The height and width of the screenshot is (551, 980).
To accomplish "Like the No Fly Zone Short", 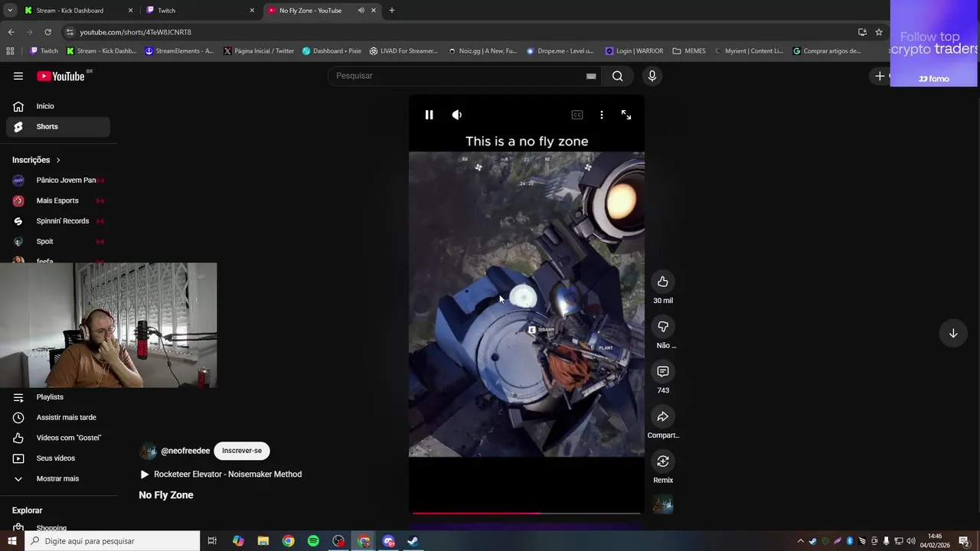I will point(663,282).
